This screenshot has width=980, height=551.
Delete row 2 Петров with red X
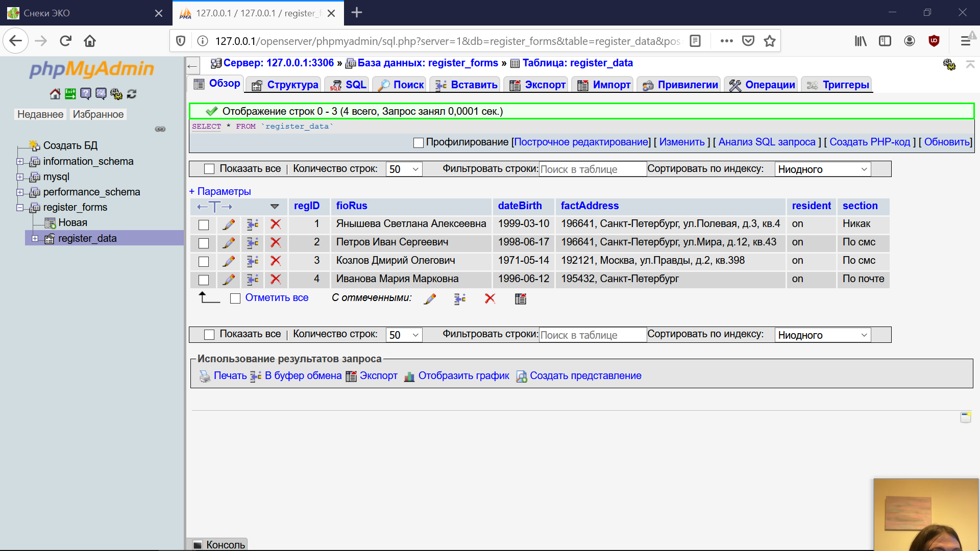[x=276, y=242]
